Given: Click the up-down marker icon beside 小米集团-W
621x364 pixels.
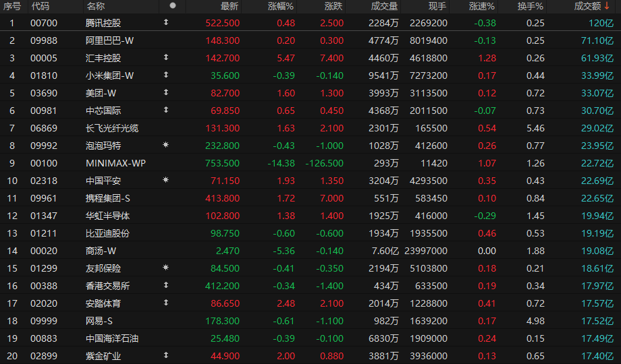Looking at the screenshot, I should tap(166, 75).
